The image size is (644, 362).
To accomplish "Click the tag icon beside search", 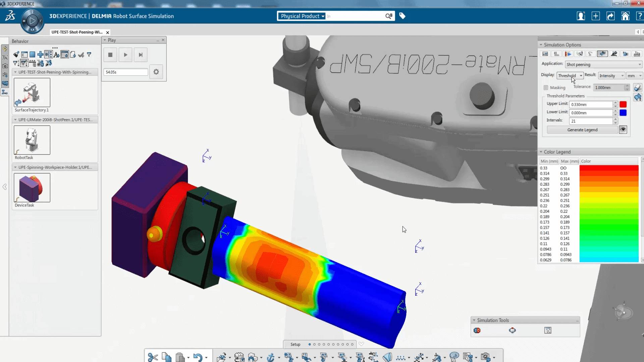I will click(402, 16).
